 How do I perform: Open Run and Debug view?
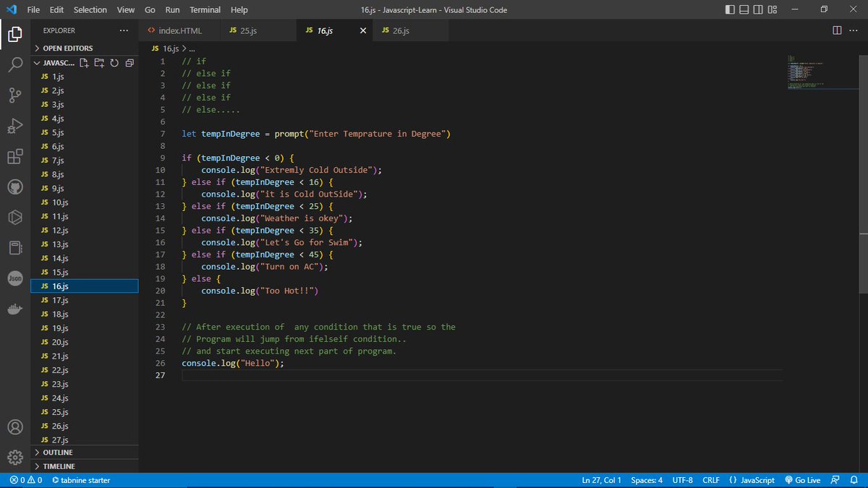click(x=16, y=126)
